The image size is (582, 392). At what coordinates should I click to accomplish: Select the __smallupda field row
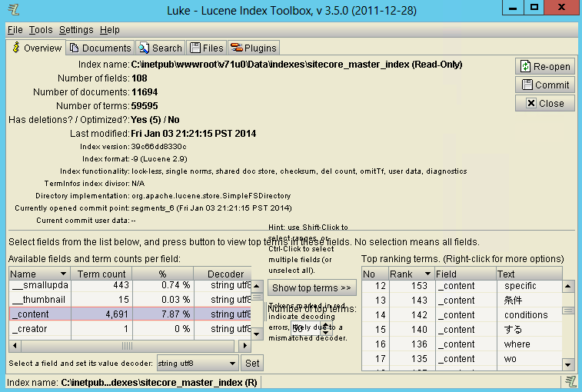click(x=130, y=285)
